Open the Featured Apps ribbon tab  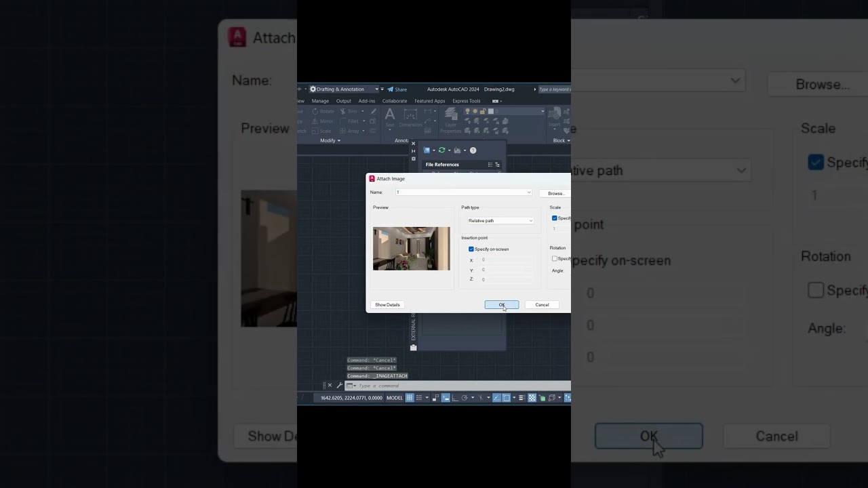(x=430, y=101)
